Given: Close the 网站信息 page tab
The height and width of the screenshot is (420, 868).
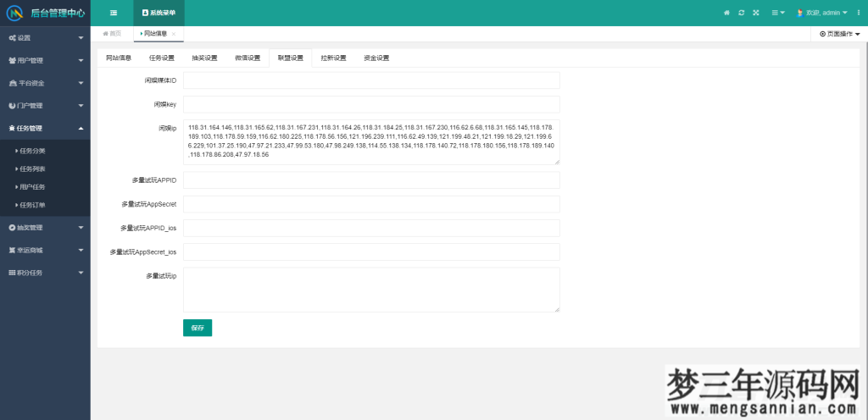Looking at the screenshot, I should (x=174, y=34).
